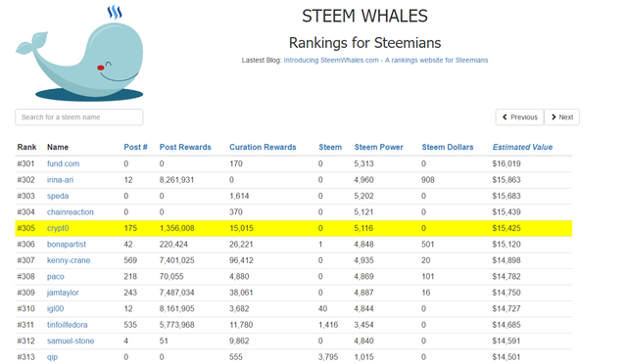
Task: Click steem power value 5,313
Action: 363,163
